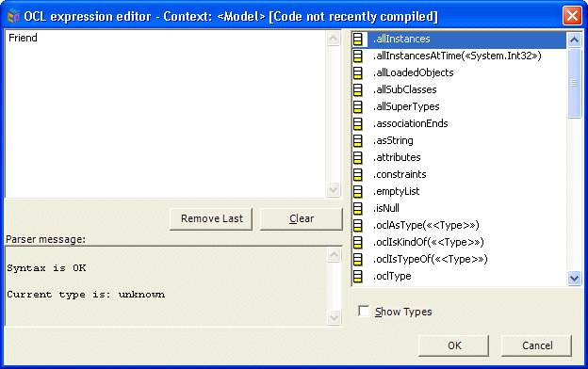Click the 'Current type is: unknown' text
Image resolution: width=588 pixels, height=369 pixels.
[86, 295]
